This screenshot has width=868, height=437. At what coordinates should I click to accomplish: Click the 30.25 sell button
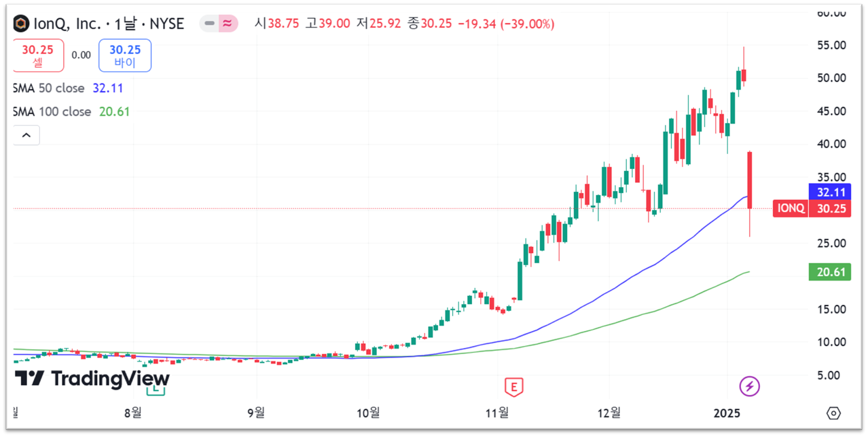tap(38, 55)
